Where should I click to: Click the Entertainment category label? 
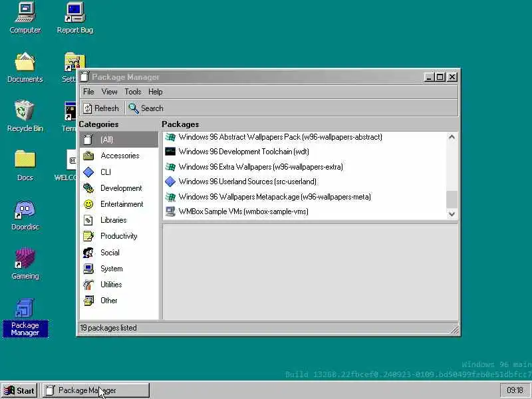(x=122, y=204)
